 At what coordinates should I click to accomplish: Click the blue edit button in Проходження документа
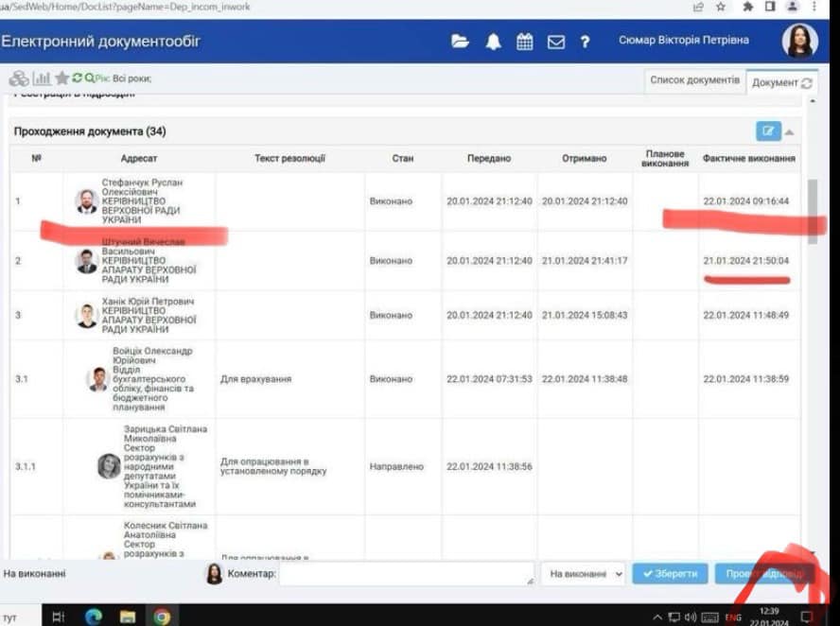pyautogui.click(x=767, y=131)
